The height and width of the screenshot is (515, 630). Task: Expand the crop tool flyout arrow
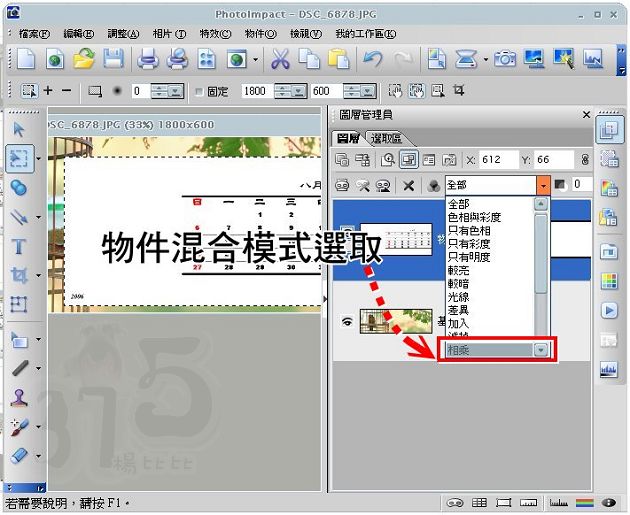point(39,276)
